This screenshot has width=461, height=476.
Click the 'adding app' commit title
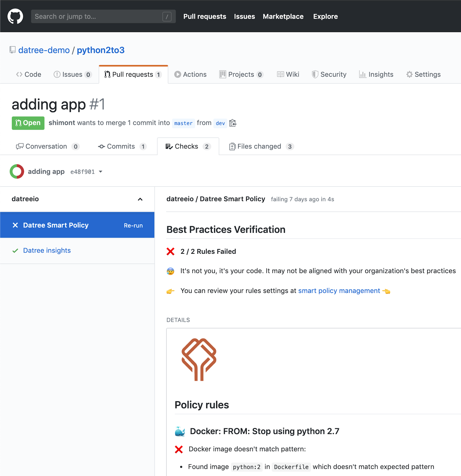pyautogui.click(x=46, y=171)
